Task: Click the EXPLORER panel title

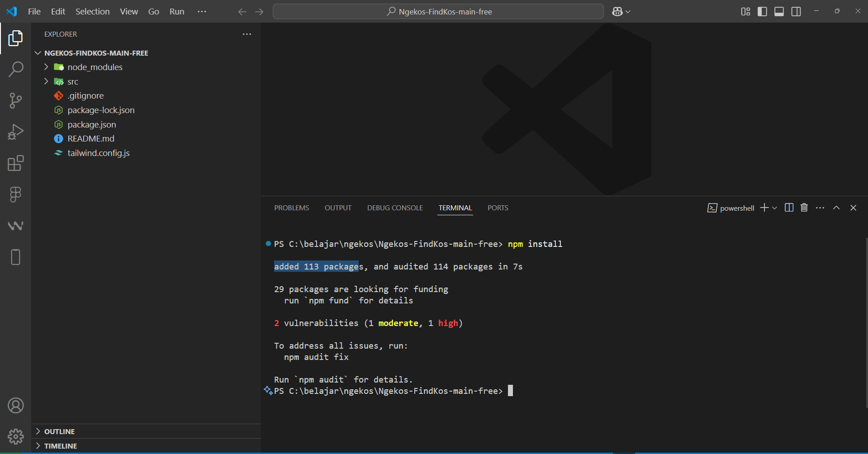Action: click(61, 34)
